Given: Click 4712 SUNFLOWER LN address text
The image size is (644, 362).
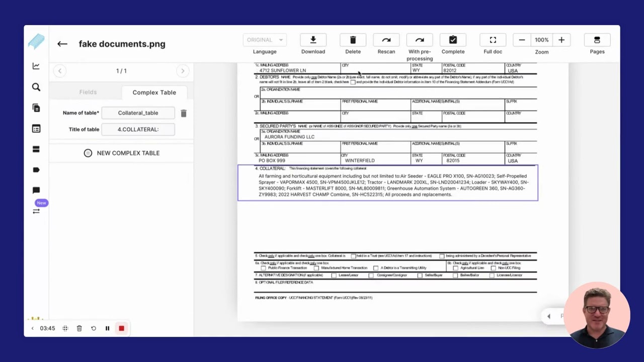Looking at the screenshot, I should click(282, 71).
